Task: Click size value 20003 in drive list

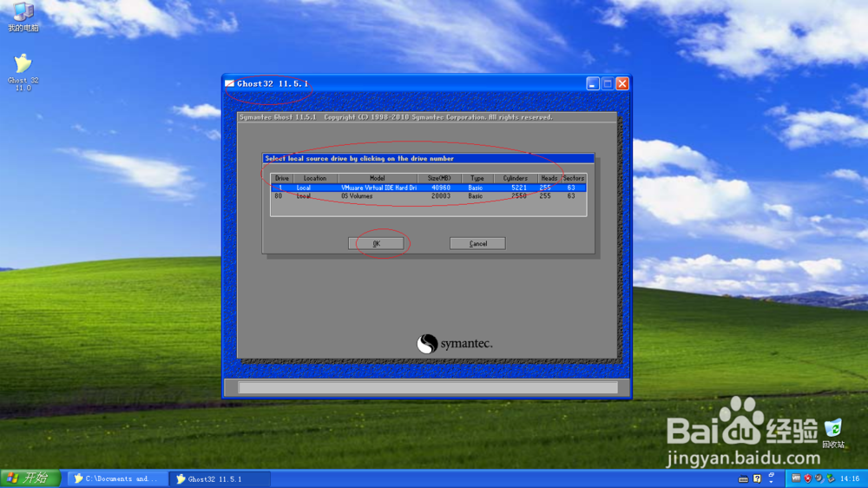Action: (x=441, y=196)
